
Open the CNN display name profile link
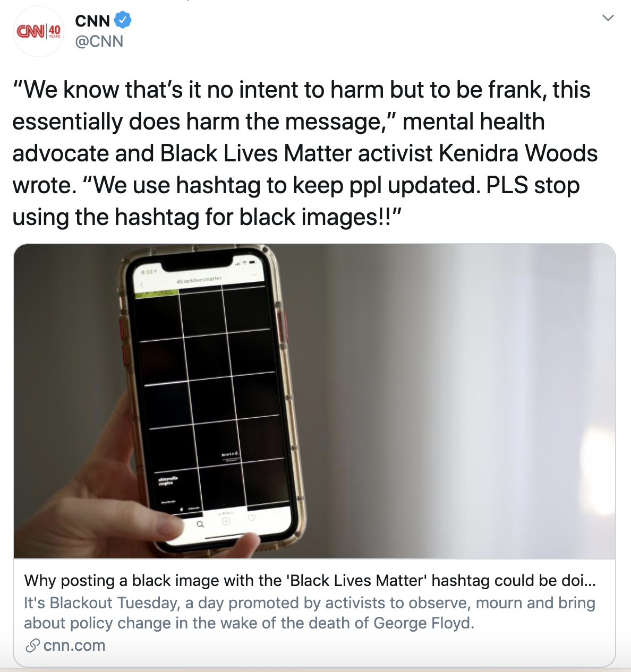(x=92, y=21)
